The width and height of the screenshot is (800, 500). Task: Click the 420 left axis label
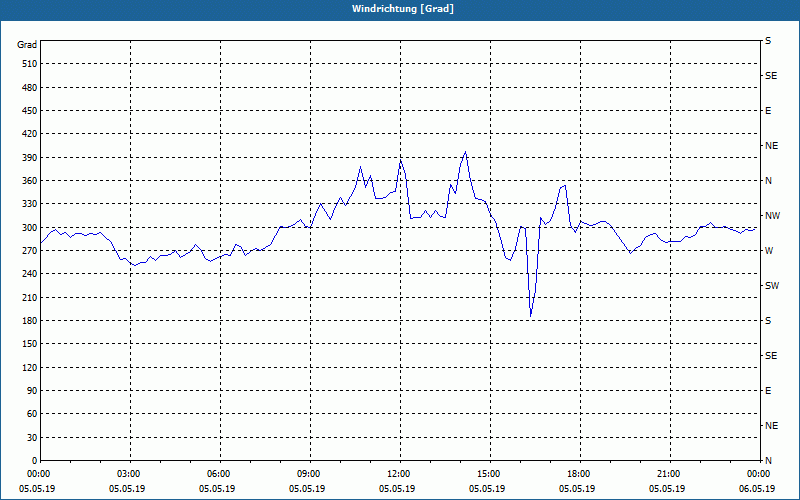30,134
